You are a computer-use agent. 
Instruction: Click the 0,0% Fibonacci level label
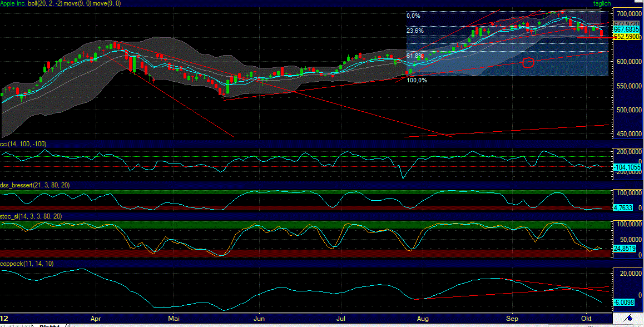(413, 16)
